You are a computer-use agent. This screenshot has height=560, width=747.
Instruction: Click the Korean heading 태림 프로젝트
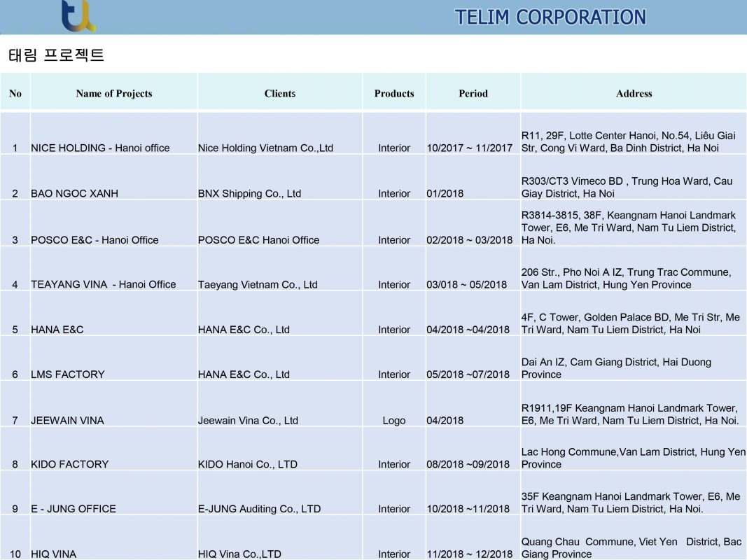coord(56,55)
